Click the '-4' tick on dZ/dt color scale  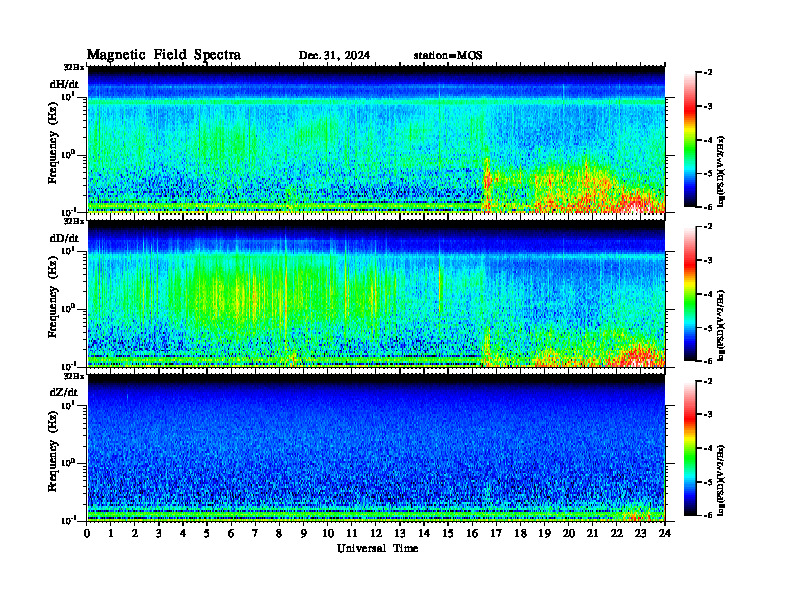tap(709, 448)
